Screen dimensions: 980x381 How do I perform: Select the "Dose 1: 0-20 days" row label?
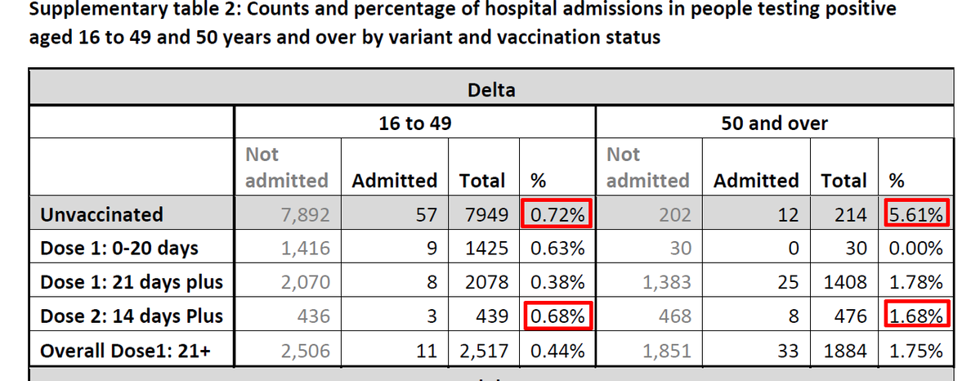click(119, 249)
